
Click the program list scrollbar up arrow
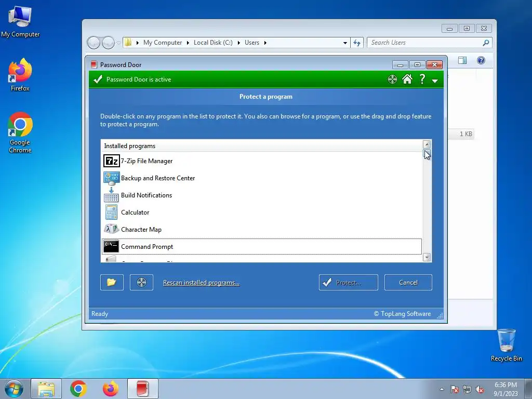pyautogui.click(x=427, y=144)
